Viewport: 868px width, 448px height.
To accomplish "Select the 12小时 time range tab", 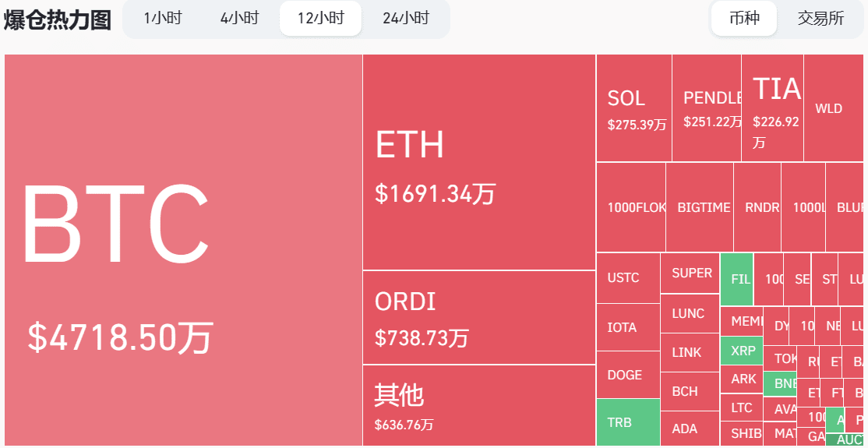I will pos(320,18).
